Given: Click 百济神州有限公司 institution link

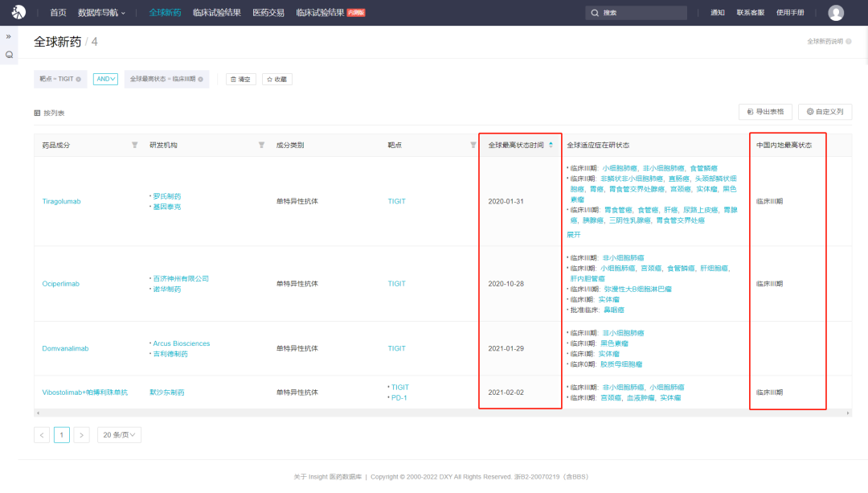Looking at the screenshot, I should pyautogui.click(x=181, y=278).
